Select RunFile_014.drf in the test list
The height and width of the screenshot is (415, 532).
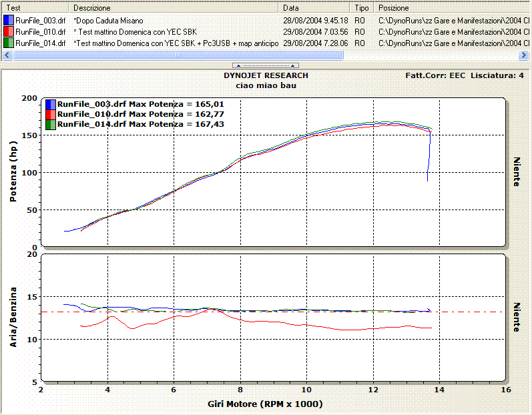tap(40, 43)
